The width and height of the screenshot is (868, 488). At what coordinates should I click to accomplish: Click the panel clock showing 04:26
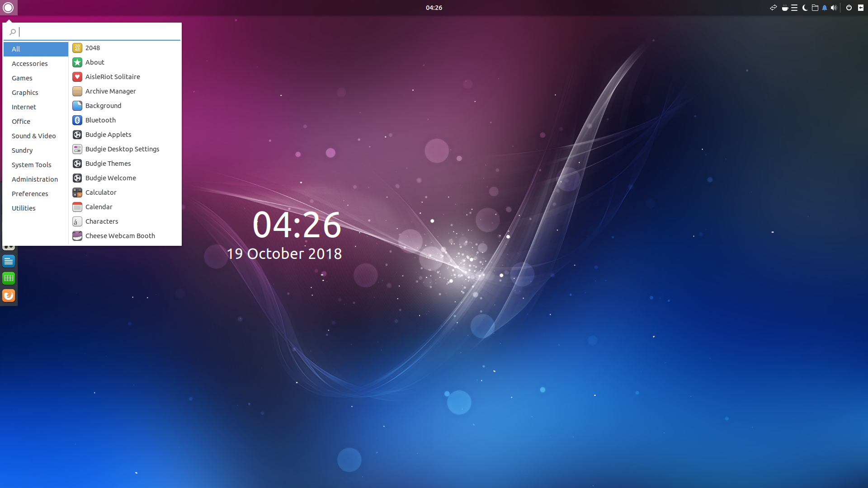click(x=434, y=8)
